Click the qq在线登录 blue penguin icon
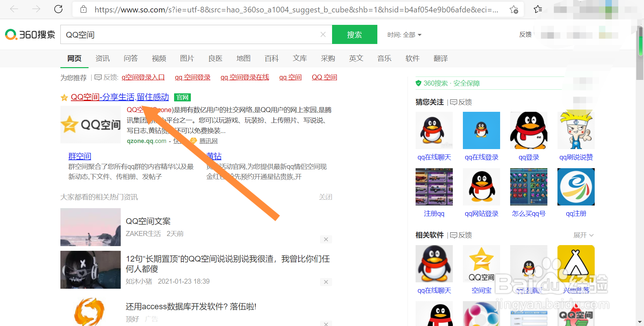Image resolution: width=644 pixels, height=326 pixels. pos(481,130)
